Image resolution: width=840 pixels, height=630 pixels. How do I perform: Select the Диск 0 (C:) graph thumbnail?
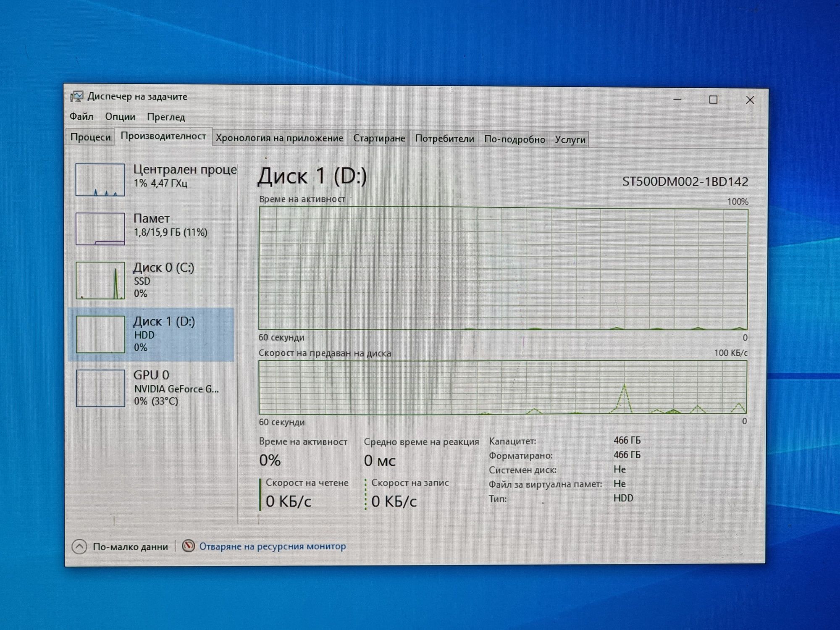[100, 281]
